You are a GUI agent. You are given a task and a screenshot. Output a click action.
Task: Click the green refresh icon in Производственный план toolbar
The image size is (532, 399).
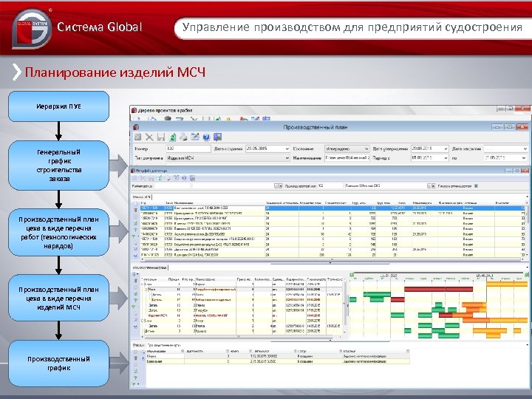coord(172,137)
